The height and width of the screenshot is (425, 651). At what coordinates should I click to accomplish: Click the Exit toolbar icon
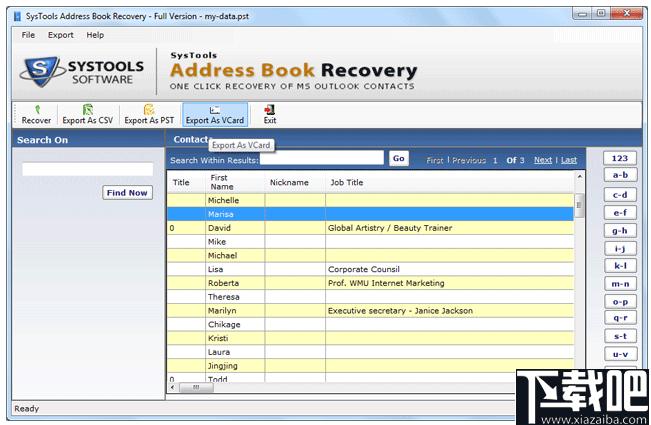click(x=269, y=110)
